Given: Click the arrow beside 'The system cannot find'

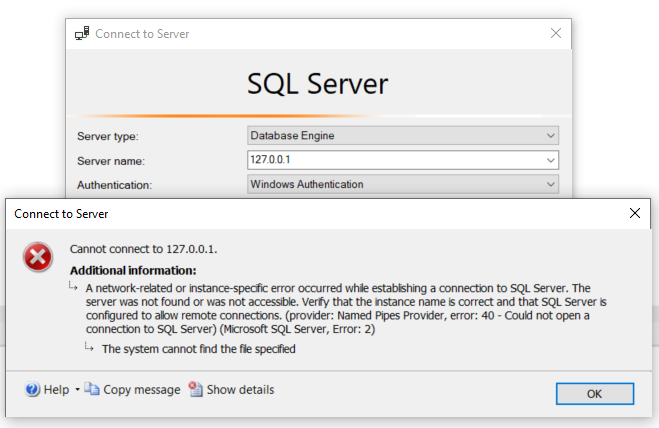Looking at the screenshot, I should [x=89, y=347].
